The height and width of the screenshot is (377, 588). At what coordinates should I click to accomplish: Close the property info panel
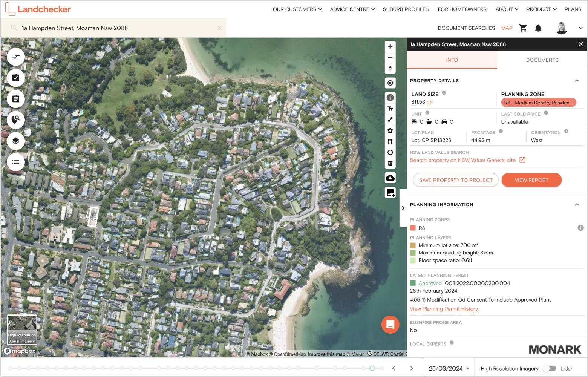coord(580,44)
